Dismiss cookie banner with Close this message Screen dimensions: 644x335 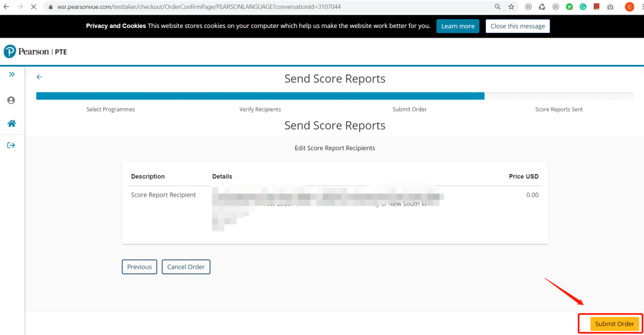(518, 26)
